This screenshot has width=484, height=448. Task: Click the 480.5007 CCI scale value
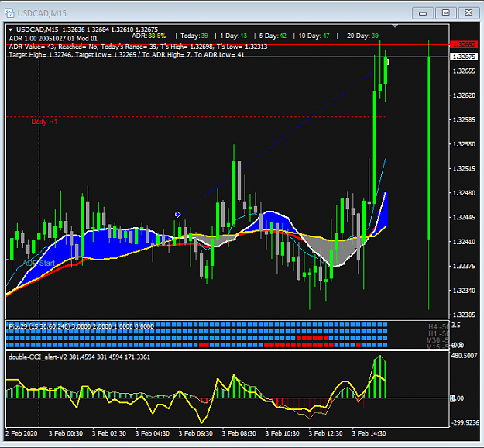pos(465,356)
